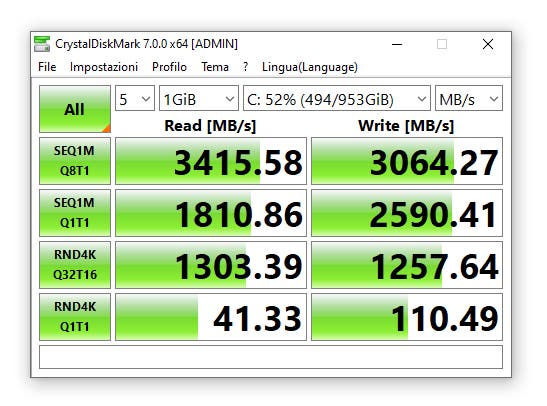This screenshot has height=406, width=547.
Task: Open the Profilo menu
Action: [169, 67]
